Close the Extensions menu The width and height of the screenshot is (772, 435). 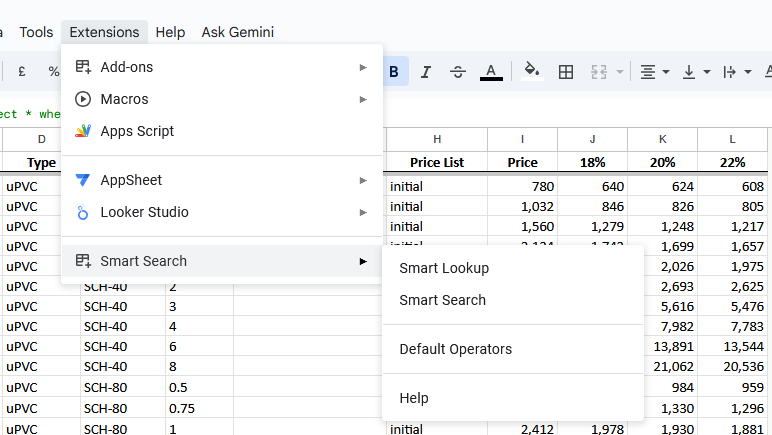tap(104, 32)
